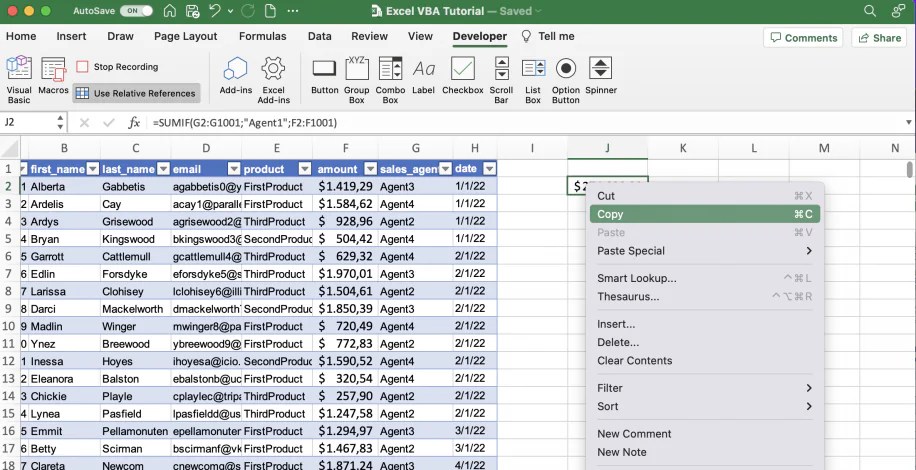
Task: Expand the Sort submenu
Action: click(705, 406)
